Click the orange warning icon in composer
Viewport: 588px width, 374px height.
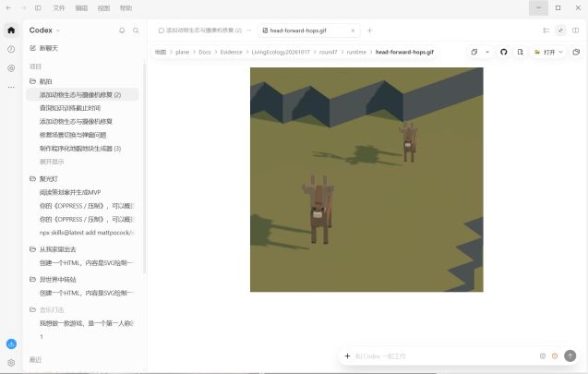click(555, 356)
